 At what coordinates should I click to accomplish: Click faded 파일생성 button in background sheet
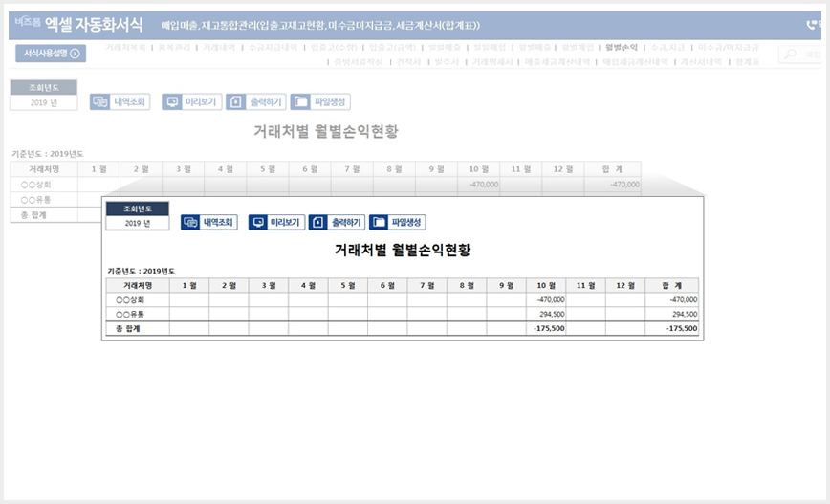320,101
